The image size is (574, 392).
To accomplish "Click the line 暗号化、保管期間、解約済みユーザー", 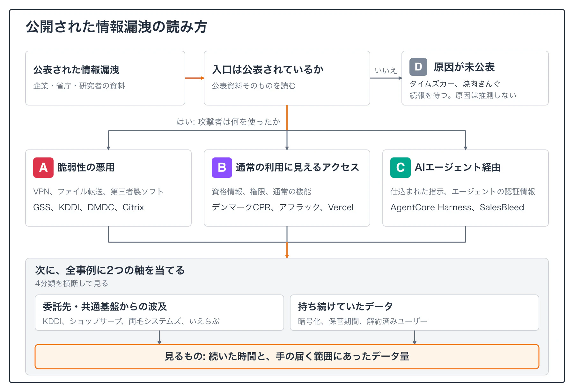I will [363, 321].
